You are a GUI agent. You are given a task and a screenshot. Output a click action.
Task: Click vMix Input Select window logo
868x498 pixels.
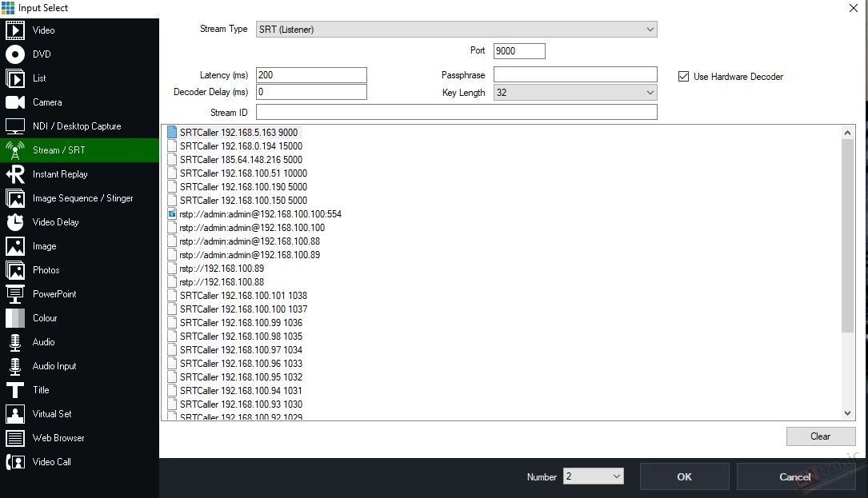pyautogui.click(x=8, y=8)
